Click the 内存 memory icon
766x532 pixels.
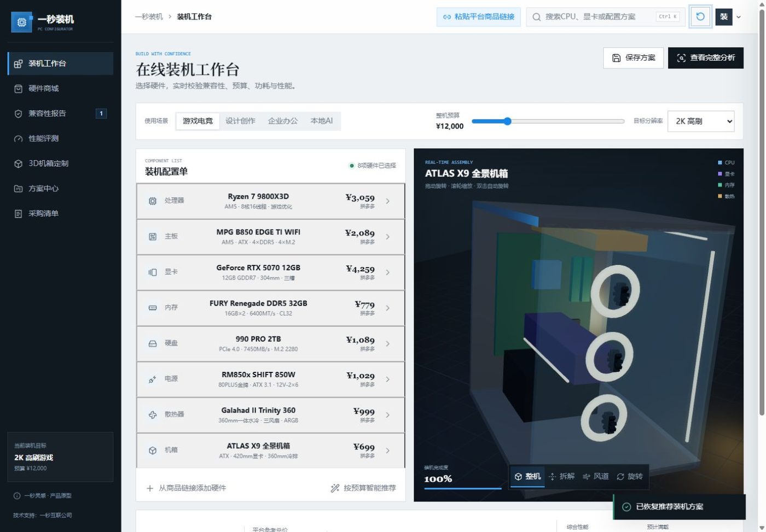[153, 308]
